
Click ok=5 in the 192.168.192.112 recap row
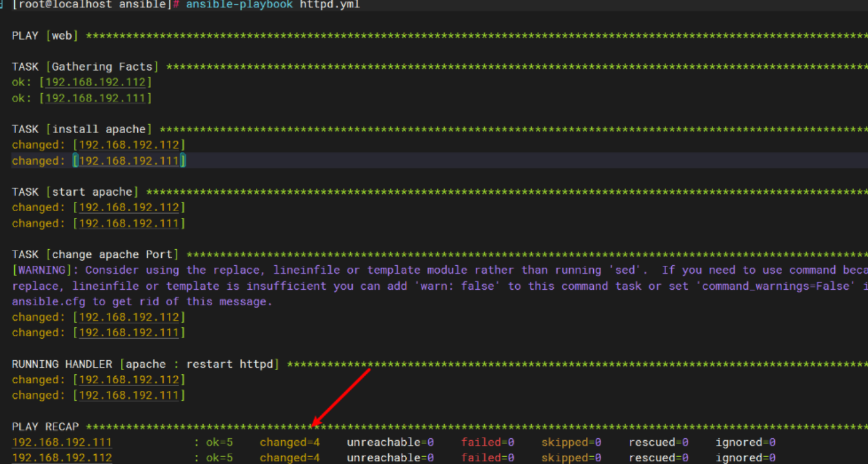pyautogui.click(x=220, y=458)
